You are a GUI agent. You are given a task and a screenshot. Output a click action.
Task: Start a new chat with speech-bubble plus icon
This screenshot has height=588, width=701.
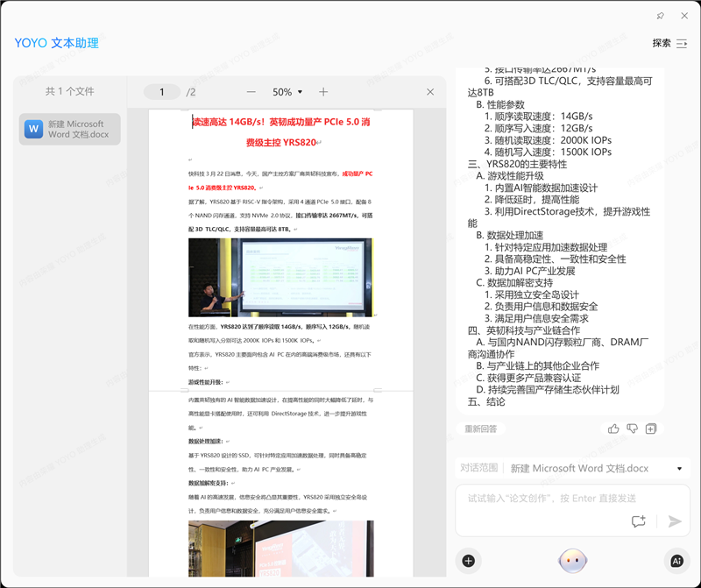tap(639, 521)
